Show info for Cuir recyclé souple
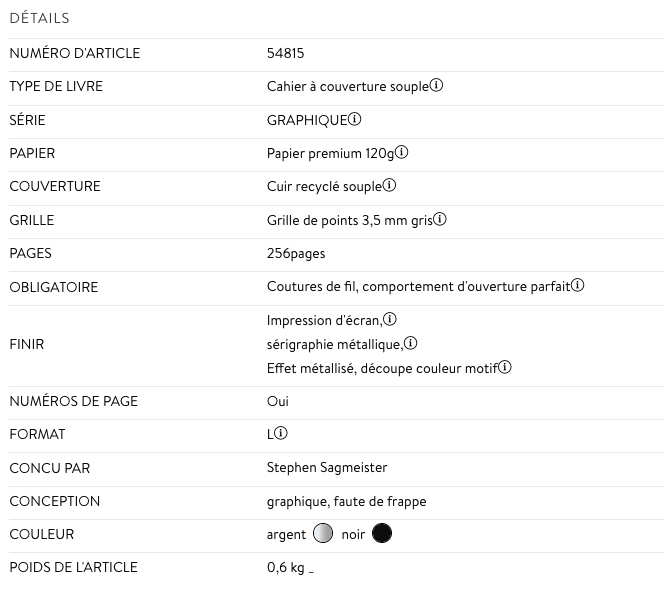This screenshot has width=664, height=598. click(390, 186)
